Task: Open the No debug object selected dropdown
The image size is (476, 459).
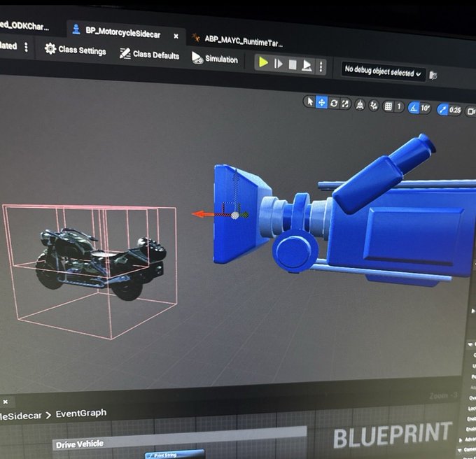Action: pyautogui.click(x=383, y=71)
